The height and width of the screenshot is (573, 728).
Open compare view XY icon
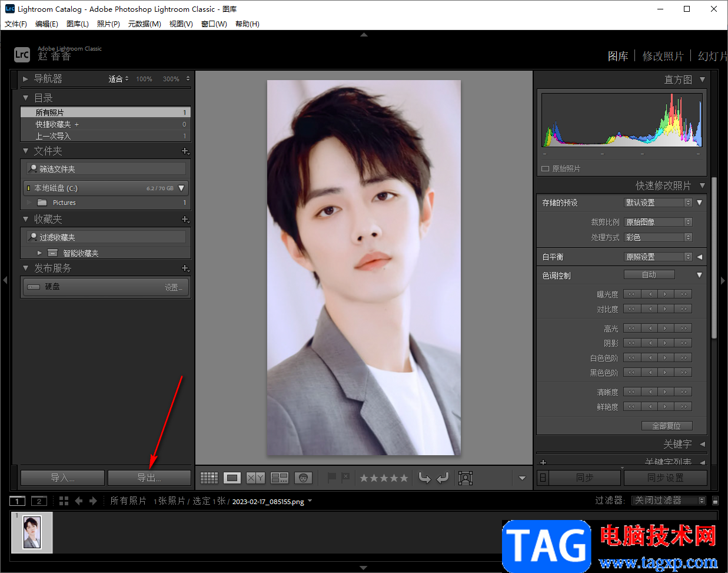coord(255,478)
